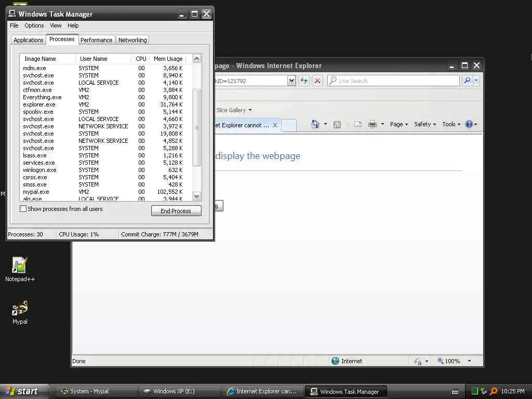
Task: Sort by CPU column header
Action: tap(140, 59)
